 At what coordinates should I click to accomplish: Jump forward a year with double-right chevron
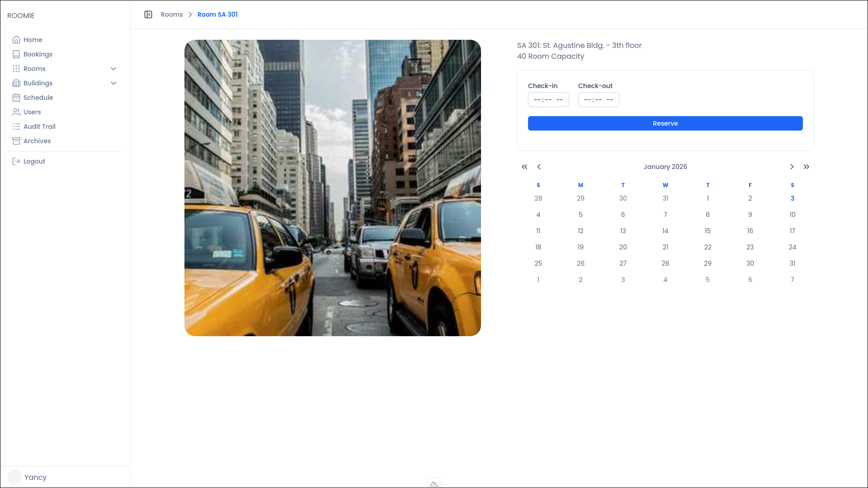click(x=807, y=167)
